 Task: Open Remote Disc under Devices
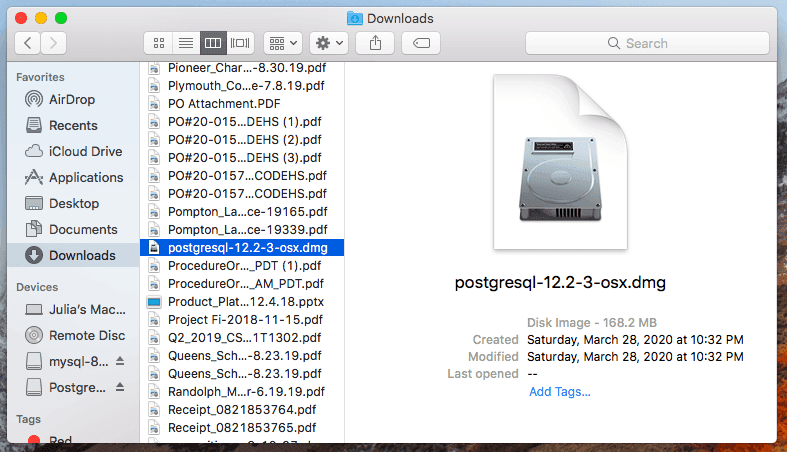tap(87, 335)
